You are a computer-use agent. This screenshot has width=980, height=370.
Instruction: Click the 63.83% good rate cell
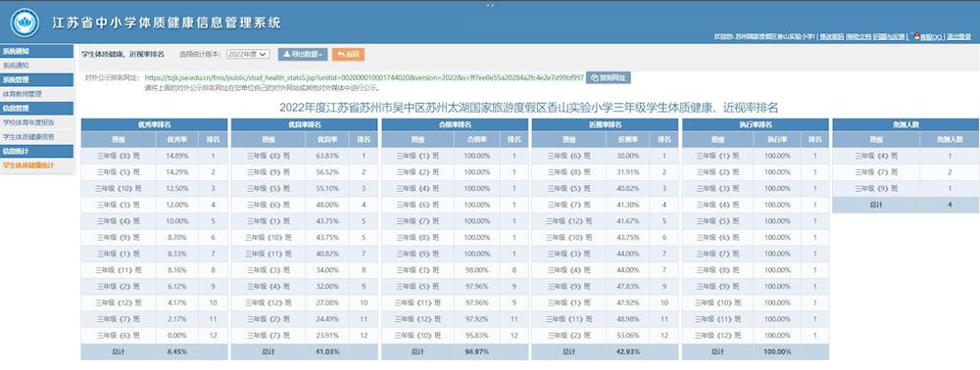(327, 156)
